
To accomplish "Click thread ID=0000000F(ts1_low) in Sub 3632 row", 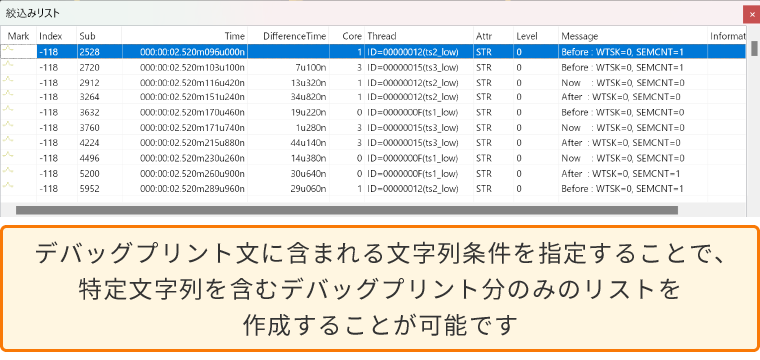I will 413,112.
